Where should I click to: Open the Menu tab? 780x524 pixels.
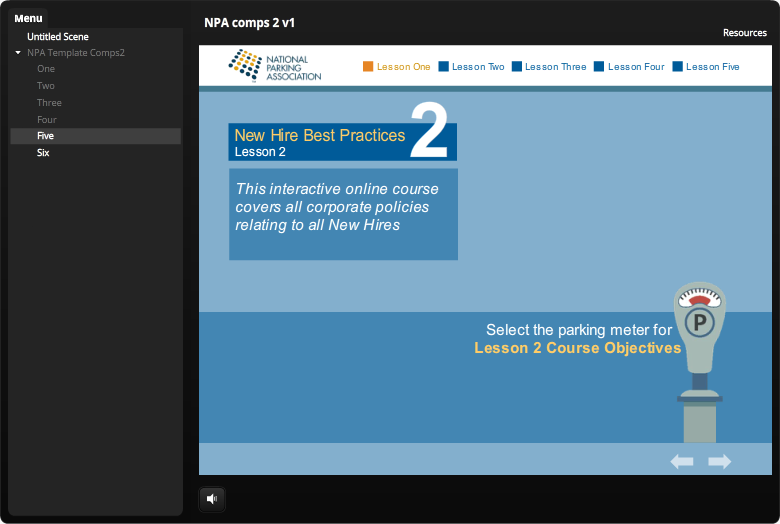tap(28, 18)
